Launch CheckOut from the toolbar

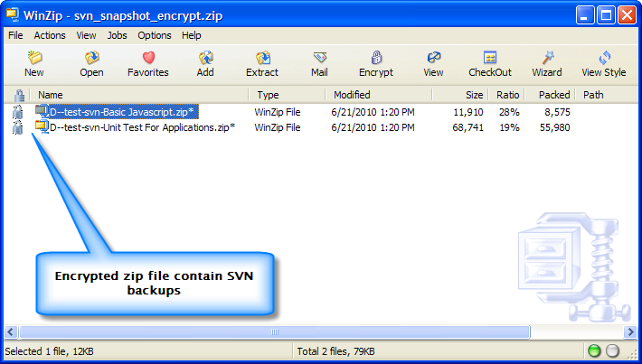tap(490, 58)
